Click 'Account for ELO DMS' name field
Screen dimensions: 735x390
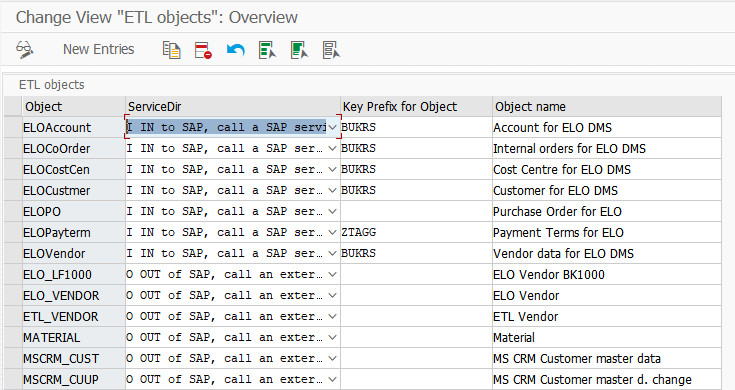[x=607, y=128]
